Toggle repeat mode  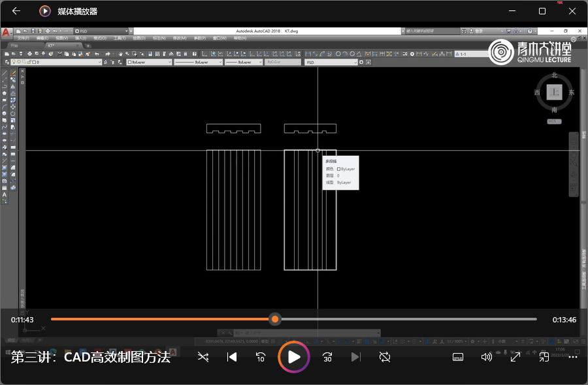385,357
